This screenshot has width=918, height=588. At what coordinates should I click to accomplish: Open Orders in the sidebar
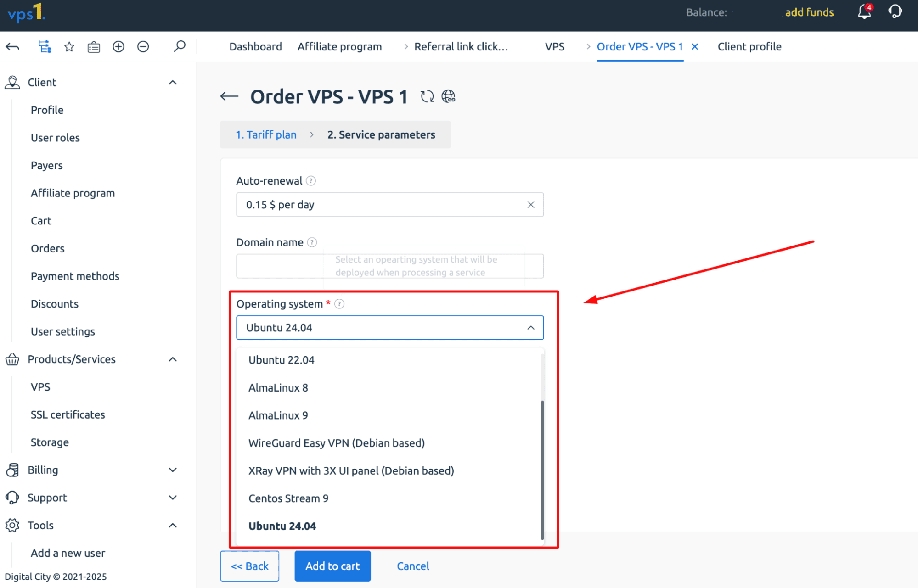coord(47,249)
